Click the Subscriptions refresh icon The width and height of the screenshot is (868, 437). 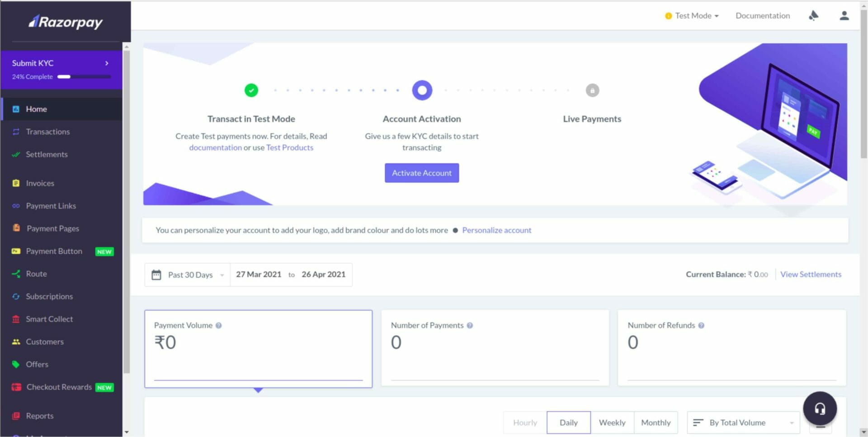point(16,296)
